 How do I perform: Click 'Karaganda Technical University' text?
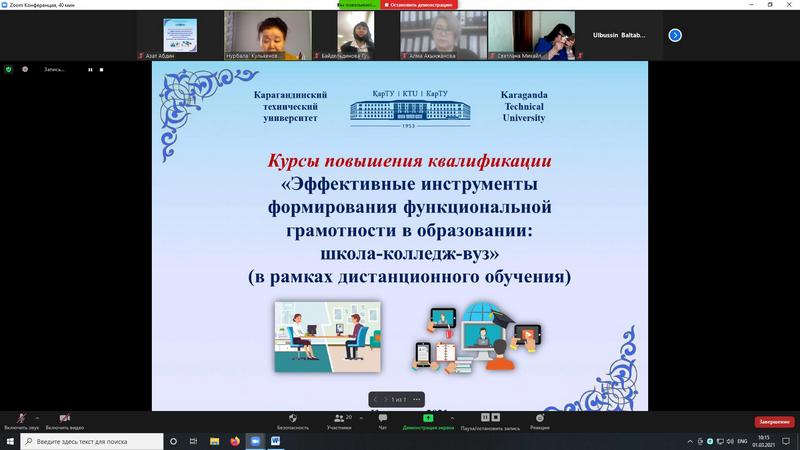524,106
